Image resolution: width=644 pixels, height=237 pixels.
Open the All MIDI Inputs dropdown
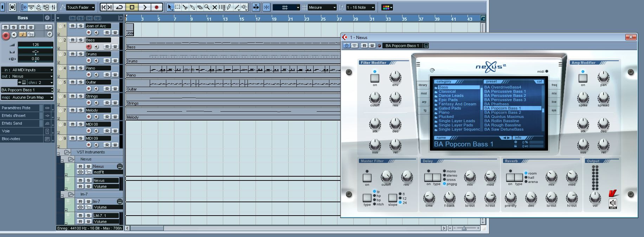27,70
